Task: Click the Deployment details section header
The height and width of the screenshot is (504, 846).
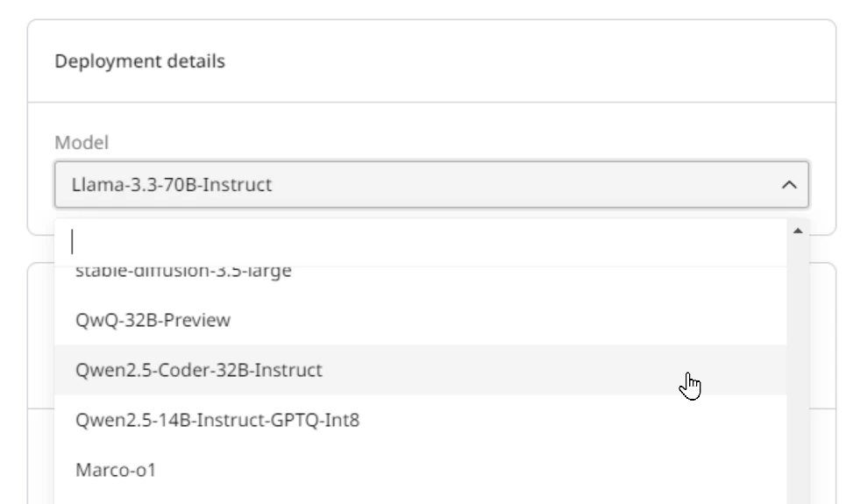Action: (x=139, y=61)
